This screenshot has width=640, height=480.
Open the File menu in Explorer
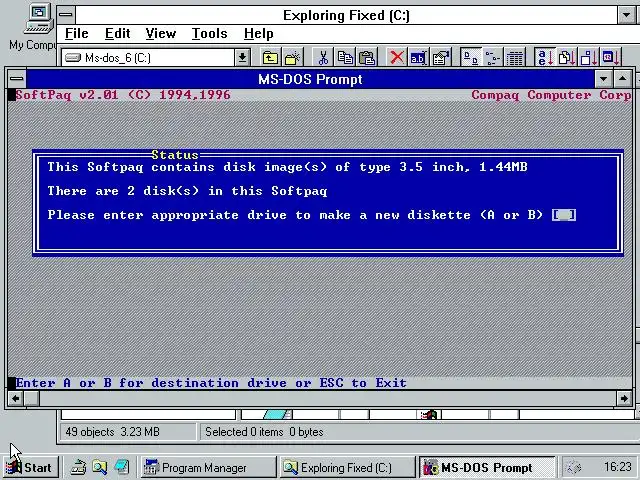[77, 33]
